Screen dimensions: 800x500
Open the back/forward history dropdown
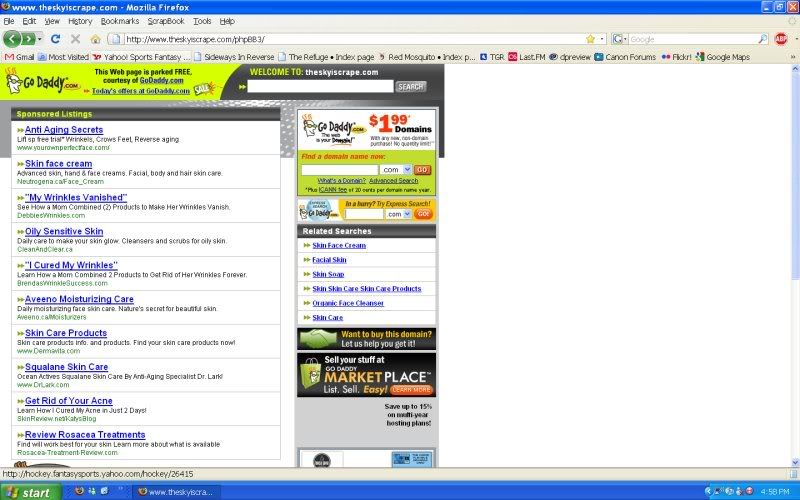point(40,39)
